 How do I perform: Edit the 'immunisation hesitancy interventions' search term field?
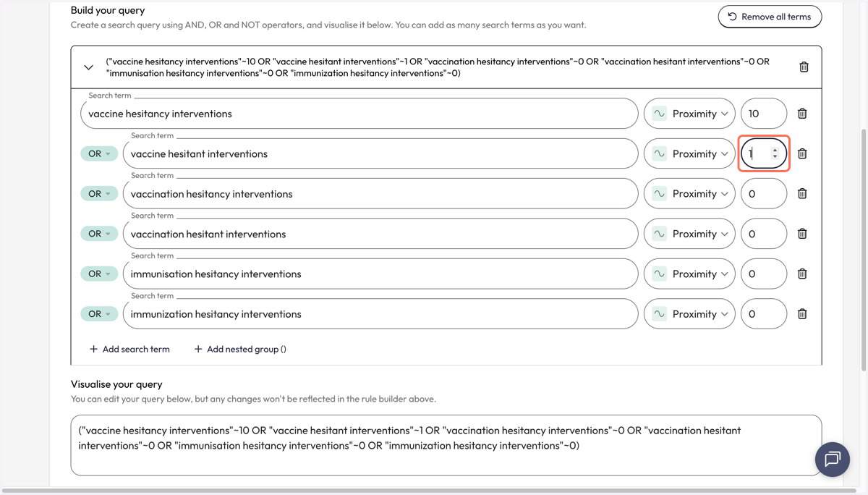click(x=380, y=274)
